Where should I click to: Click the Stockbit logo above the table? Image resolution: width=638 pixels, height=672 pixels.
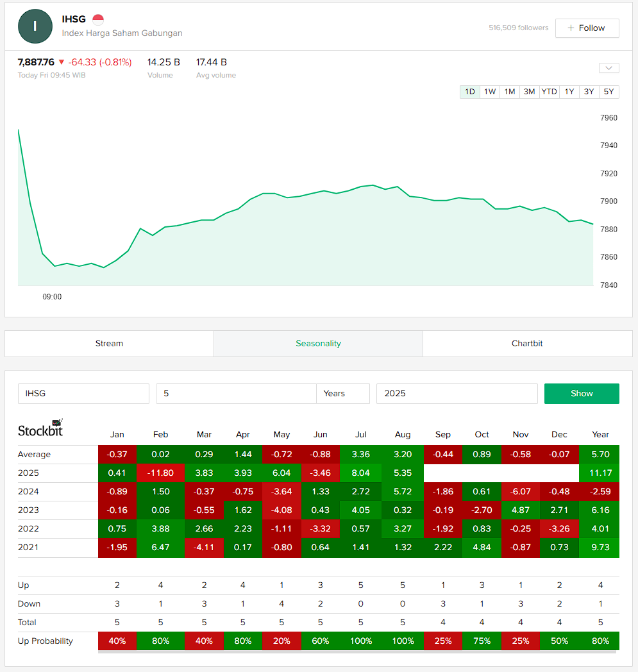pos(40,428)
